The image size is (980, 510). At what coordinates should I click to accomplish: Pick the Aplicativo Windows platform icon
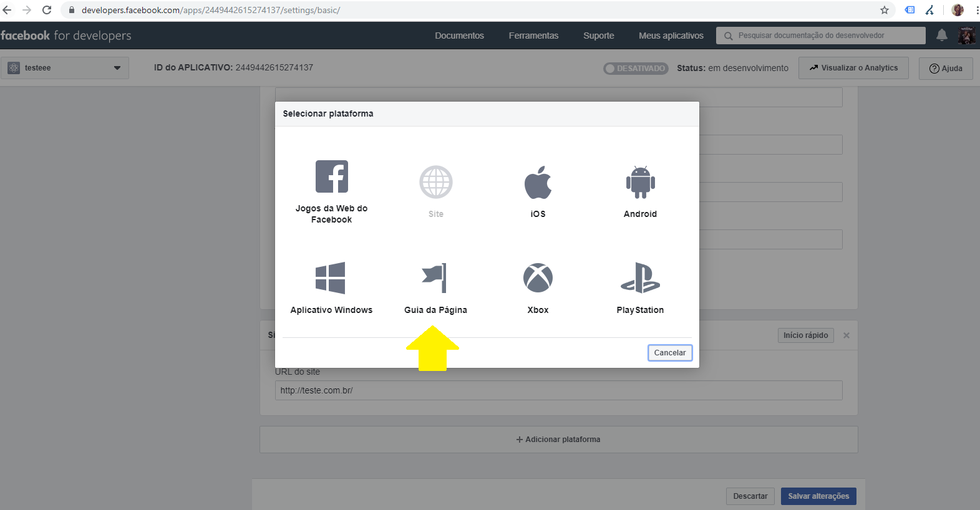click(x=331, y=278)
